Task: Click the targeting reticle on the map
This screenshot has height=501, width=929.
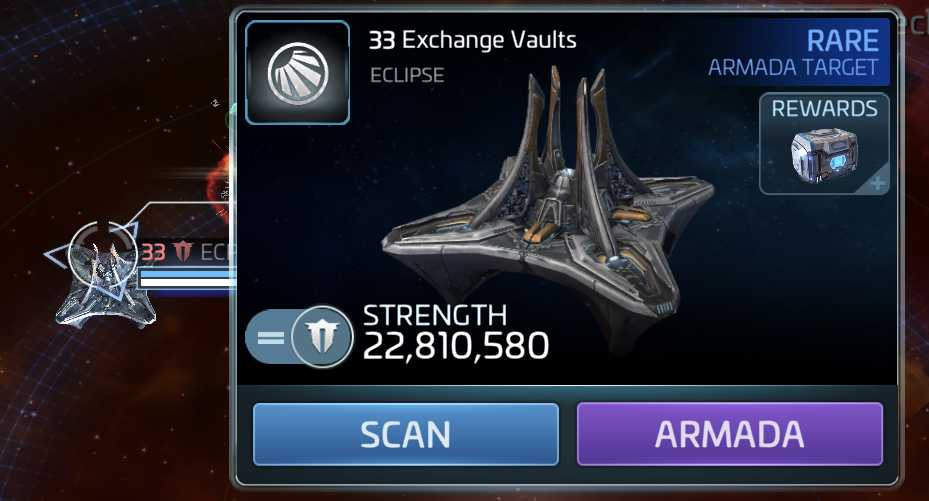Action: click(x=102, y=253)
